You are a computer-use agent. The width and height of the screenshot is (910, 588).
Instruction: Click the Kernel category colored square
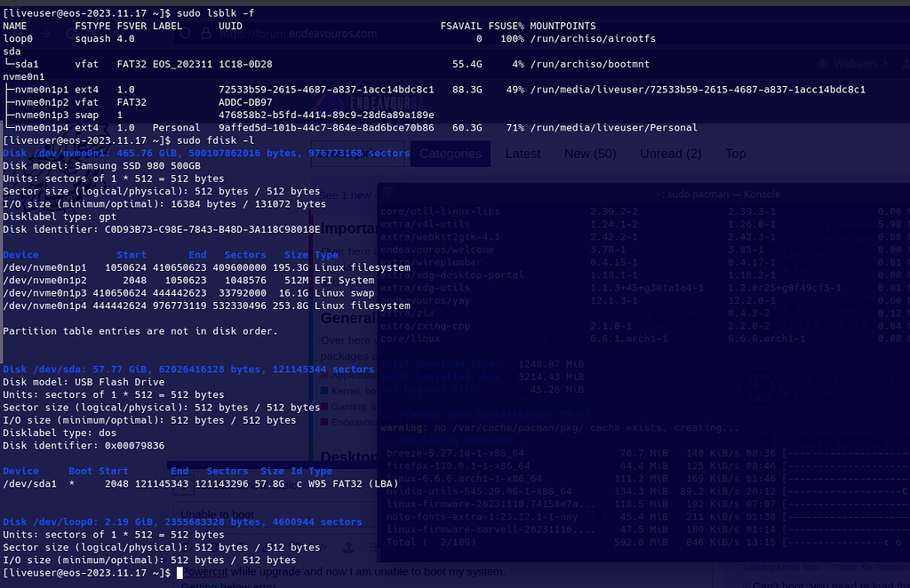323,391
